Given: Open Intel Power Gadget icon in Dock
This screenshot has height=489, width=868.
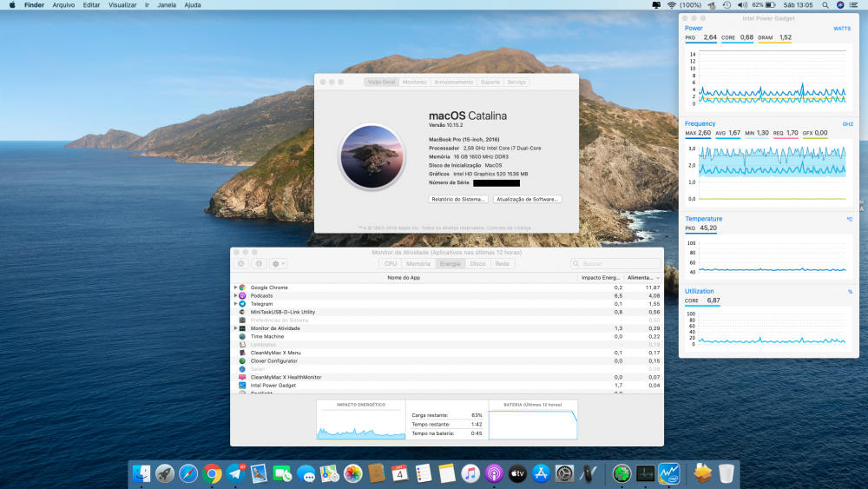Looking at the screenshot, I should (x=668, y=473).
